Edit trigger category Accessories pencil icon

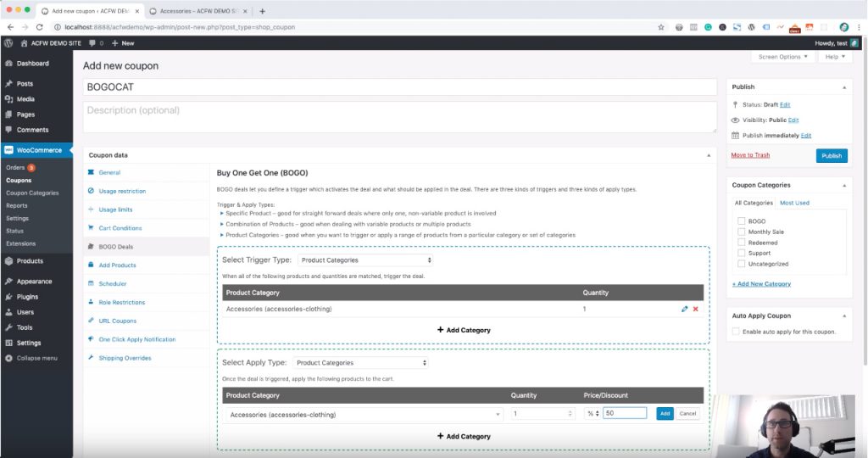tap(684, 309)
